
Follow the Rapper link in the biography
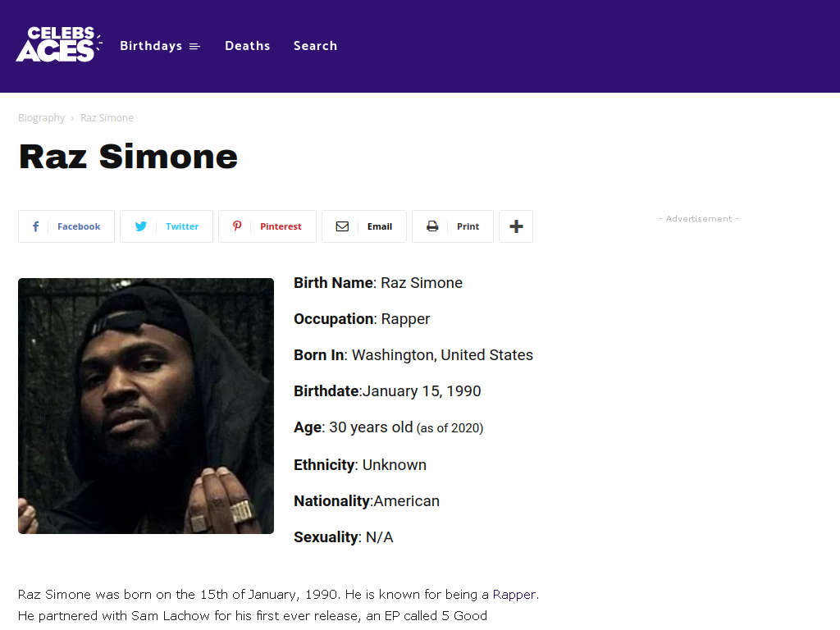pos(514,595)
